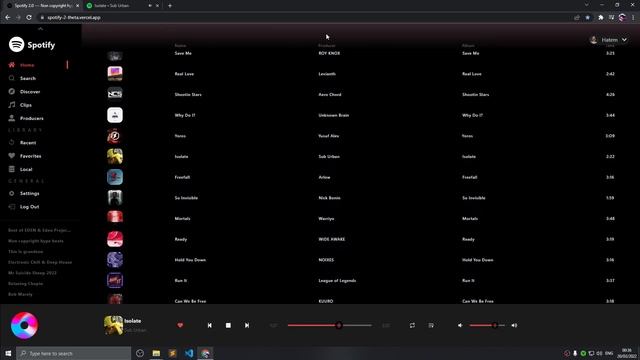Screen dimensions: 640x360
Task: Click the Windows taskbar search box
Action: click(74, 353)
